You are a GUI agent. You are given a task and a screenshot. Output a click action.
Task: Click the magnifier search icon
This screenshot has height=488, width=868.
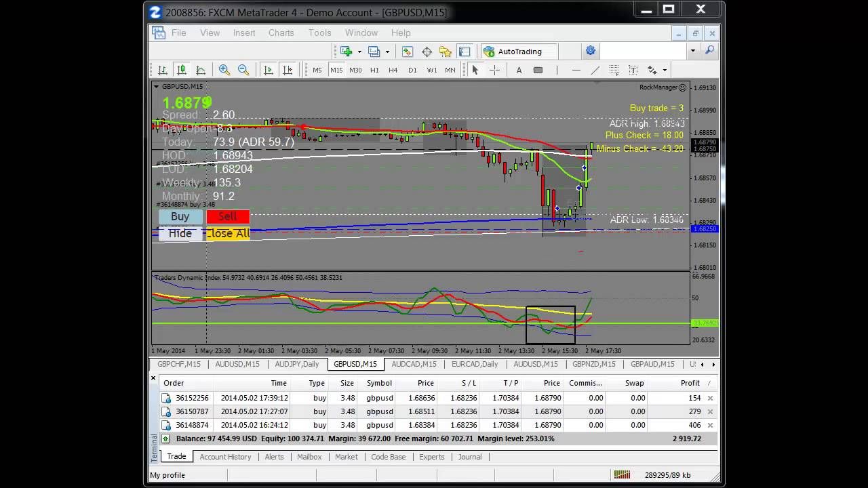point(710,51)
